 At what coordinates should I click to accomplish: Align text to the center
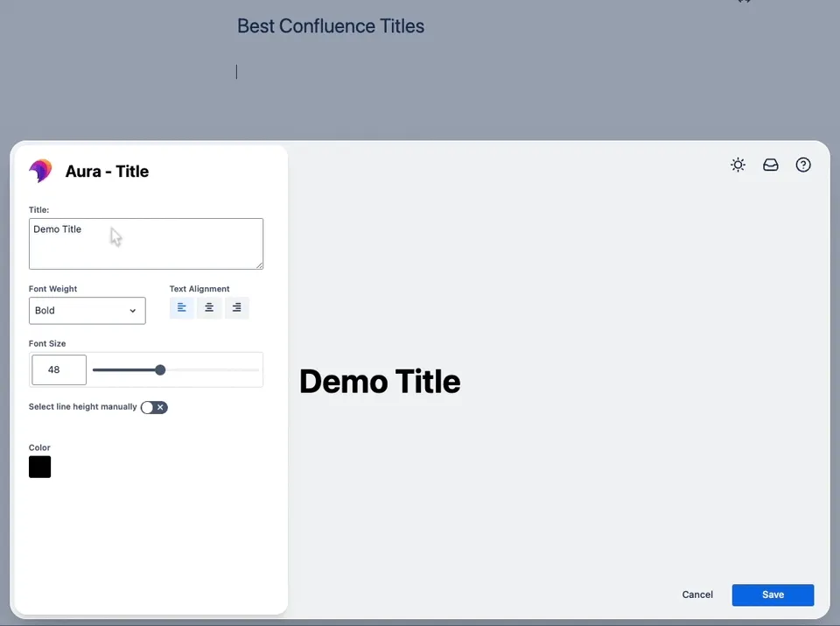click(209, 307)
